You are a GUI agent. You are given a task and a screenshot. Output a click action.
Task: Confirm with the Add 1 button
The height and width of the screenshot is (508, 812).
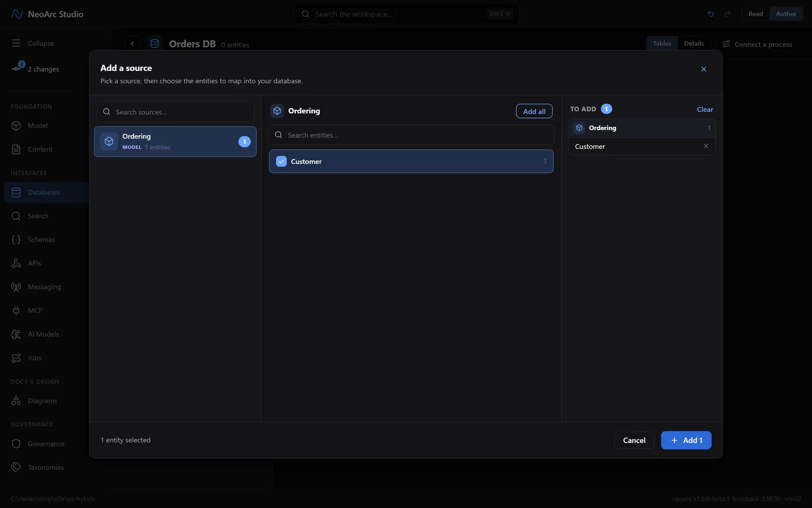pyautogui.click(x=686, y=440)
